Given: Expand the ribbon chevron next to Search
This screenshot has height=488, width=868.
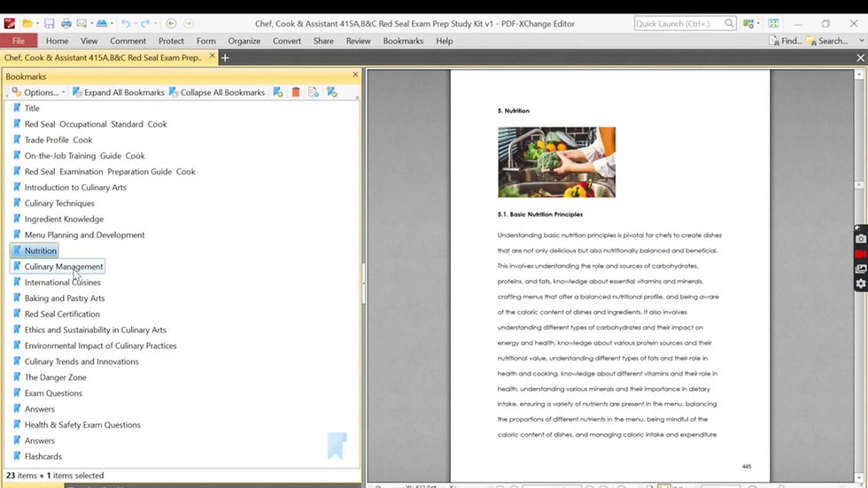Looking at the screenshot, I should (861, 41).
